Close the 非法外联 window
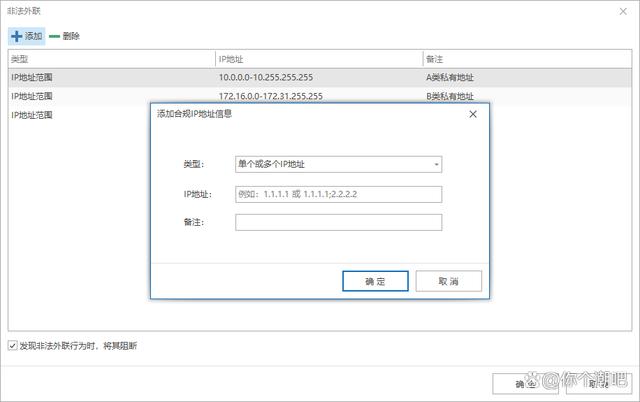The width and height of the screenshot is (640, 402). point(623,11)
